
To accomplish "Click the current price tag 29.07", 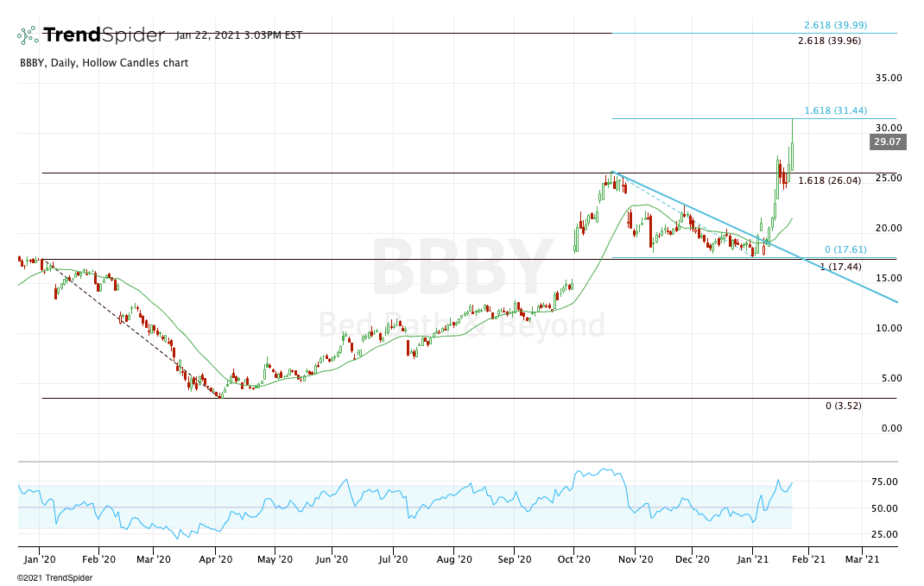I will [888, 142].
